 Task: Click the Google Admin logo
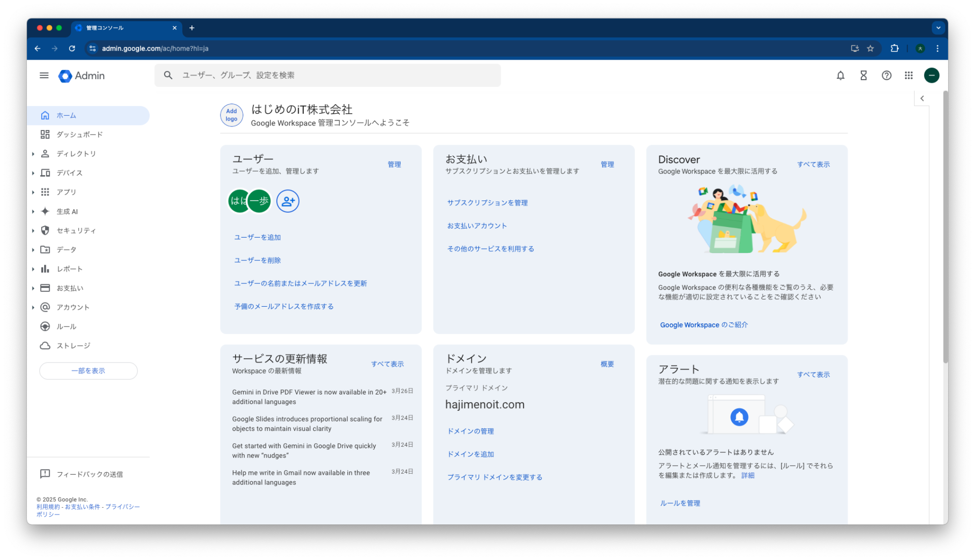(x=82, y=76)
